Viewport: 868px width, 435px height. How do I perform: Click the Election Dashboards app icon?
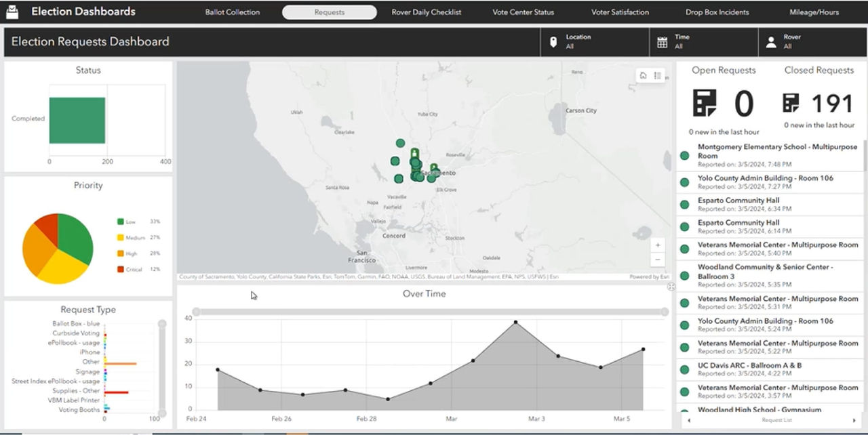pyautogui.click(x=12, y=11)
